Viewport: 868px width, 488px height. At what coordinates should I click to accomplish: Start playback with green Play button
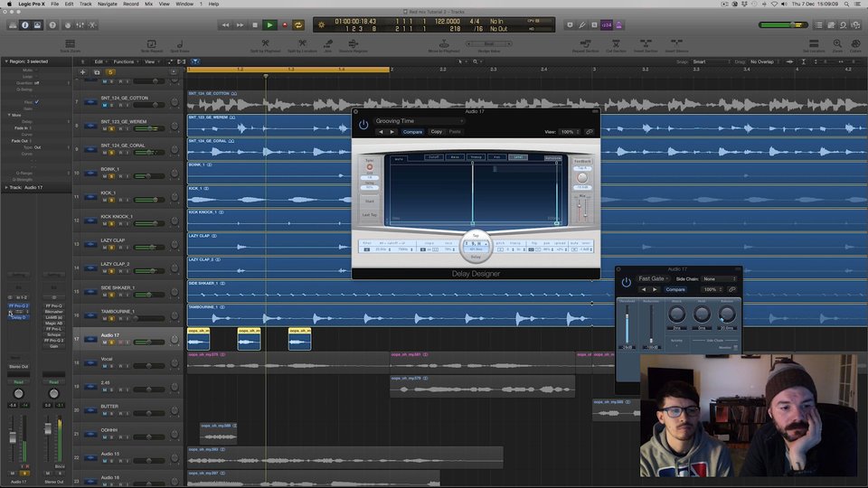pyautogui.click(x=269, y=25)
